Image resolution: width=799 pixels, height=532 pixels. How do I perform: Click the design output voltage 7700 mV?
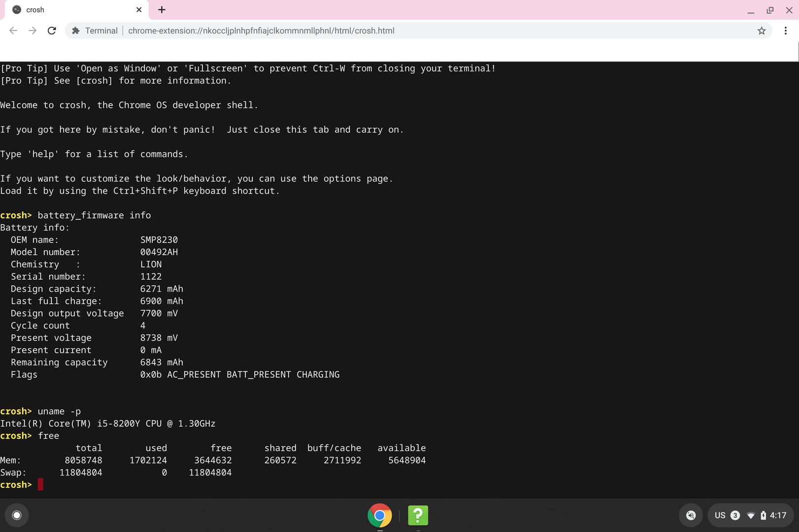[x=159, y=313]
